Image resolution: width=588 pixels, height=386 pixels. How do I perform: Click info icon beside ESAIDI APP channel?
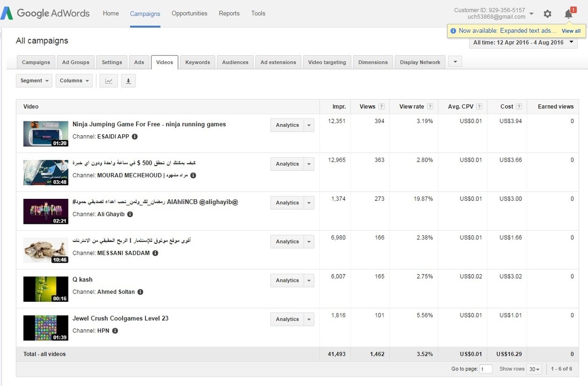[135, 137]
